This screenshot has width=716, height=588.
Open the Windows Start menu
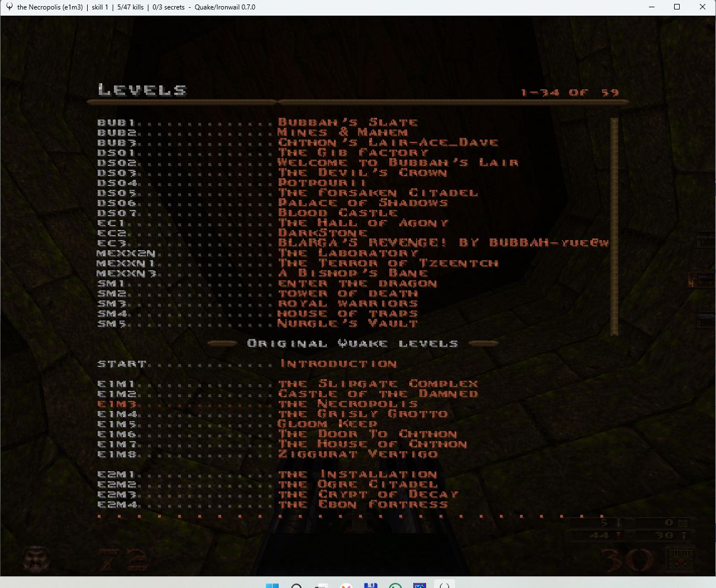click(x=272, y=585)
